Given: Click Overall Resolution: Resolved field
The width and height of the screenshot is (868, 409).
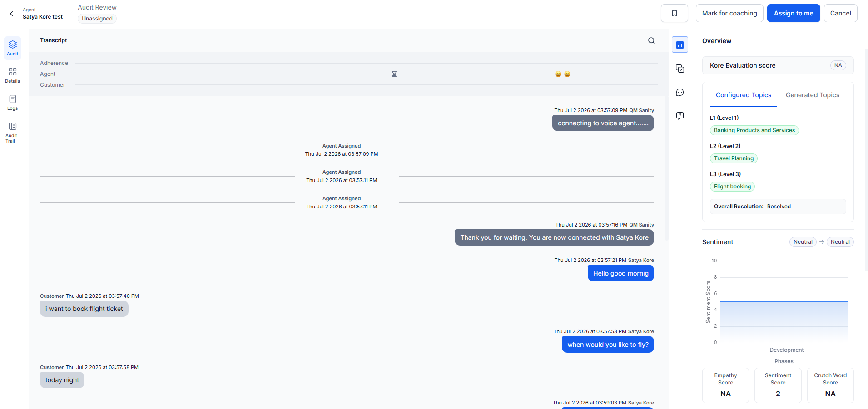Looking at the screenshot, I should (778, 207).
